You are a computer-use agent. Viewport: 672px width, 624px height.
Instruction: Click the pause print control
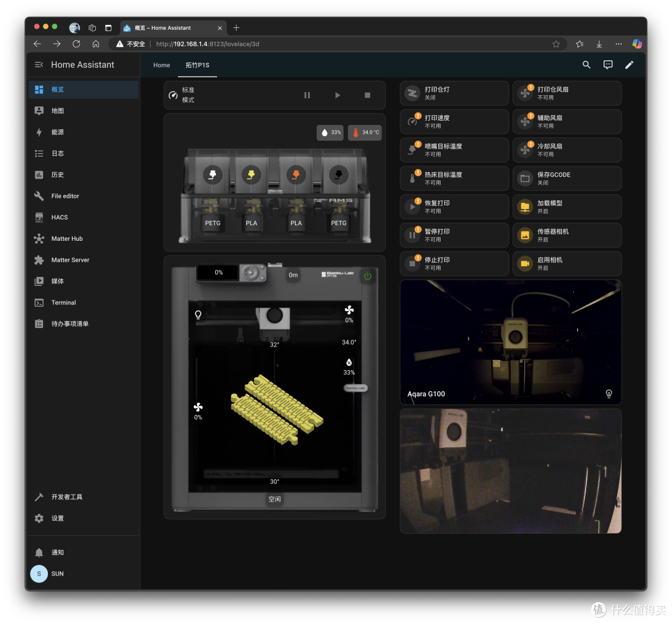307,95
